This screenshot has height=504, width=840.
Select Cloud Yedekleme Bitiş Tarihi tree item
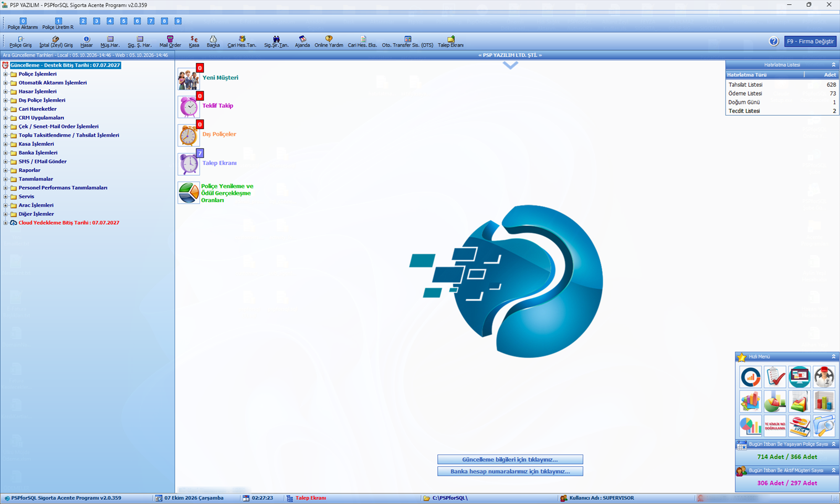coord(69,223)
